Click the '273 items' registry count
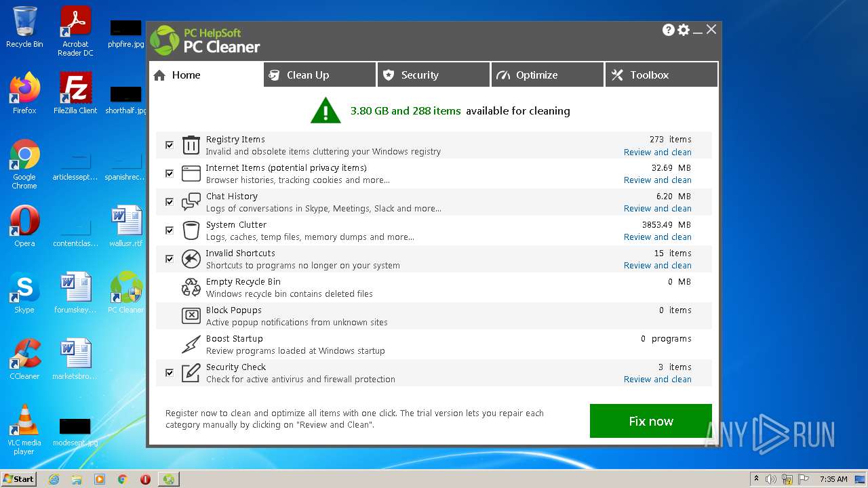This screenshot has height=488, width=868. point(671,140)
